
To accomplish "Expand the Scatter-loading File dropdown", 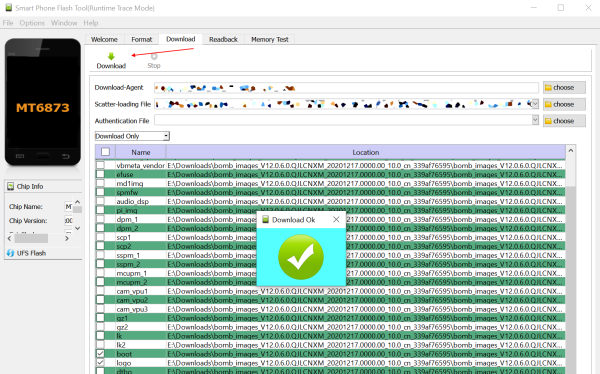I will (x=535, y=104).
